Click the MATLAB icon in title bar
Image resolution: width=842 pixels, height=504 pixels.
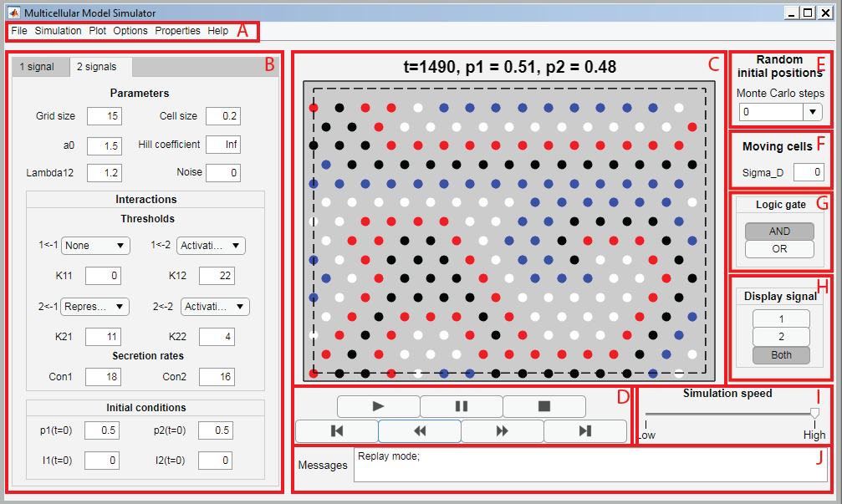point(13,13)
